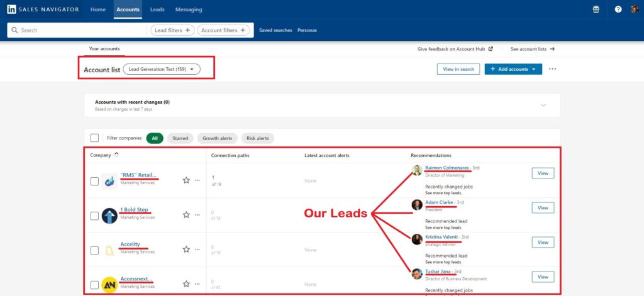Click the "RMS" Retail company logo
Viewport: 644px width, 296px height.
click(109, 181)
